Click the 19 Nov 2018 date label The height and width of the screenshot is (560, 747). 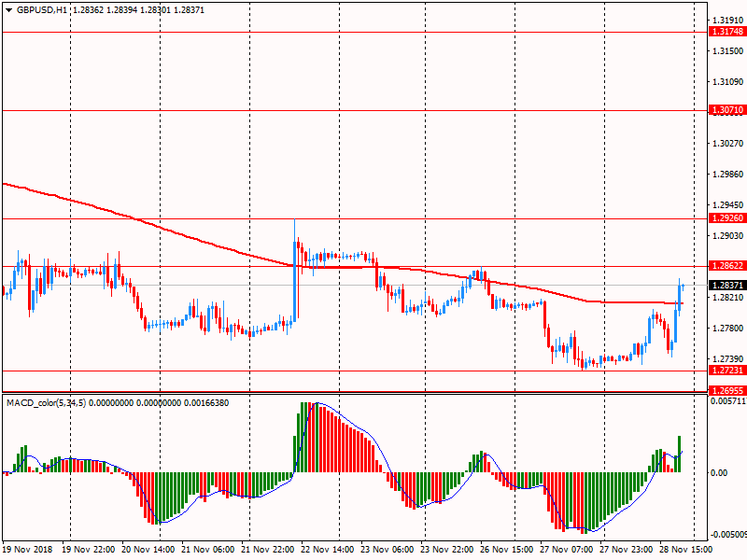click(x=27, y=551)
